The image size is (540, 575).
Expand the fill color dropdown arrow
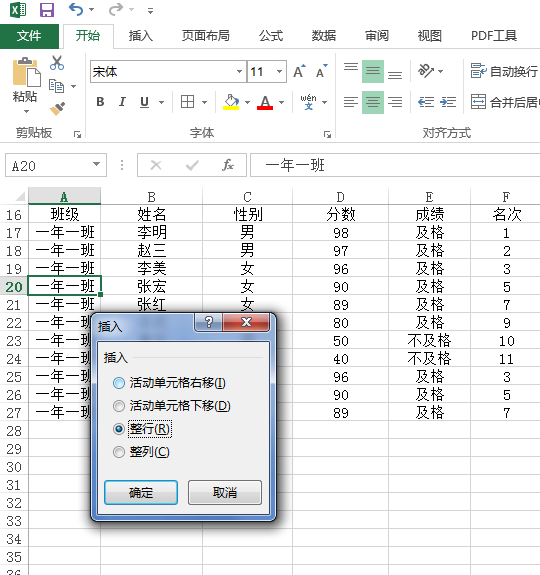point(247,102)
